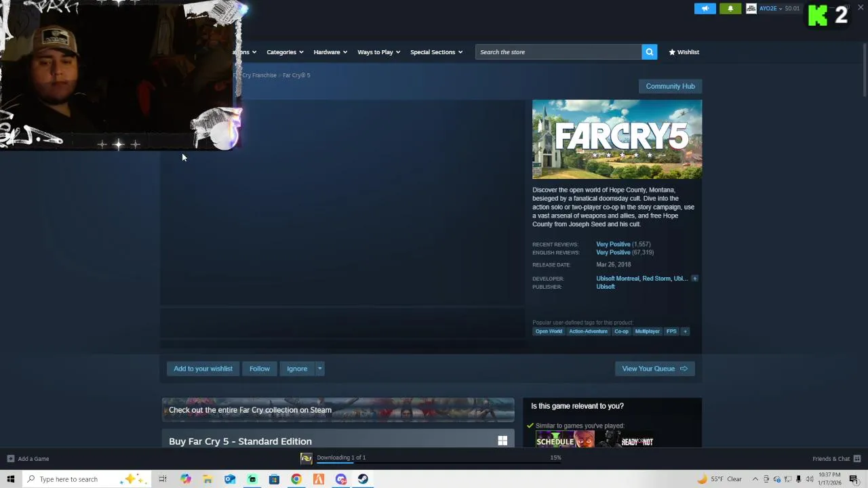Open recent reviews Very Positive link
Viewport: 868px width, 488px height.
(613, 244)
